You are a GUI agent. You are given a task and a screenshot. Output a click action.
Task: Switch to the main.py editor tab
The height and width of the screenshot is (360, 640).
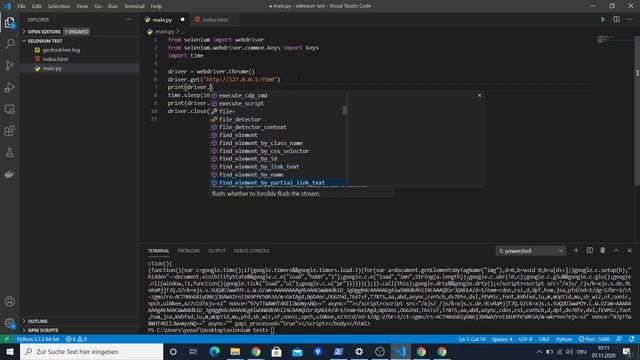tap(165, 20)
